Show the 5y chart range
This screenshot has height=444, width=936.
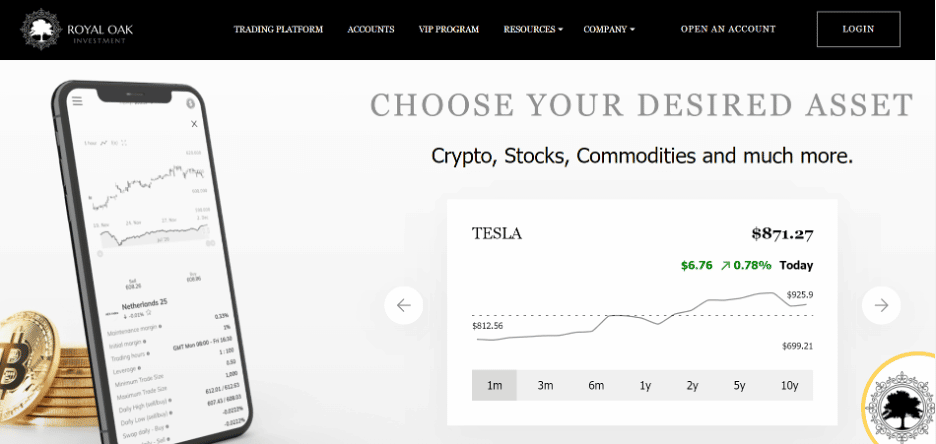(x=739, y=385)
